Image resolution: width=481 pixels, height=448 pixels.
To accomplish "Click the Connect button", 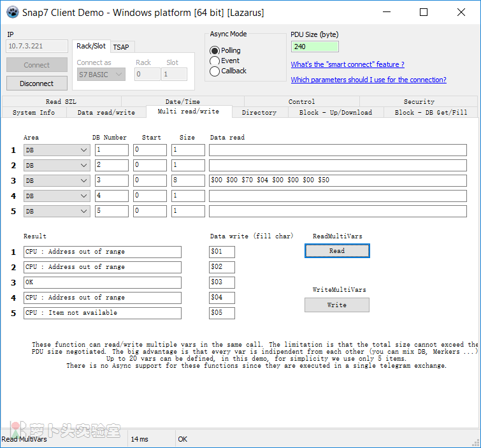I will (37, 65).
